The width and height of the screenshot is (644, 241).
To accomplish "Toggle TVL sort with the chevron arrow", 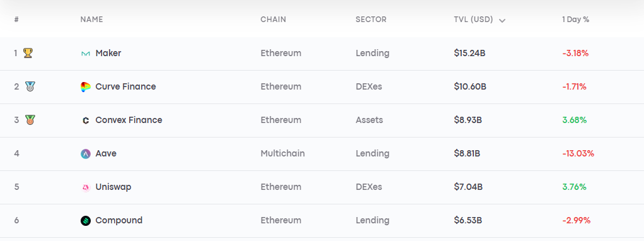I will pyautogui.click(x=502, y=21).
